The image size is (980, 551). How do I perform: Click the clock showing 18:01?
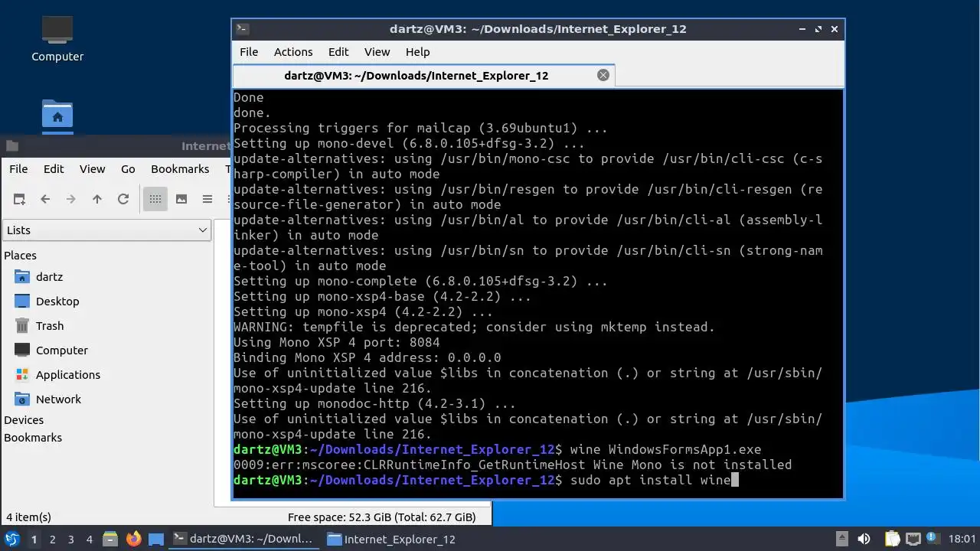[962, 539]
